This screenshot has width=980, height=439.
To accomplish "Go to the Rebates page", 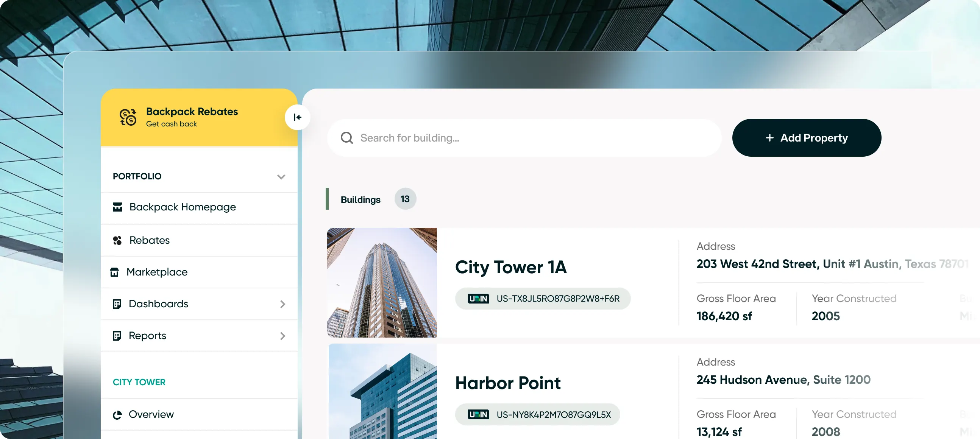I will click(x=199, y=240).
